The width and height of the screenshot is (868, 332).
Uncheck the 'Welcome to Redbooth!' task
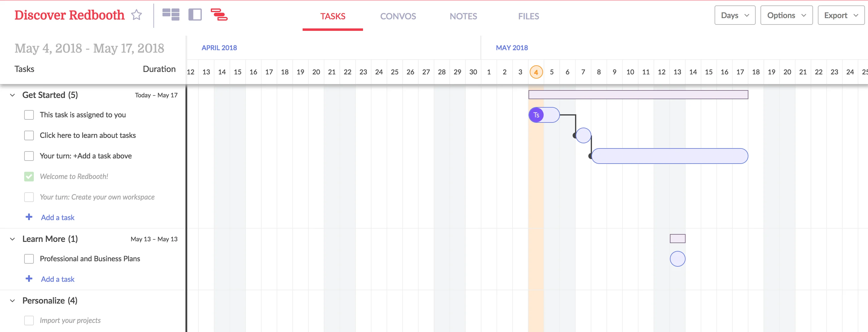(29, 177)
